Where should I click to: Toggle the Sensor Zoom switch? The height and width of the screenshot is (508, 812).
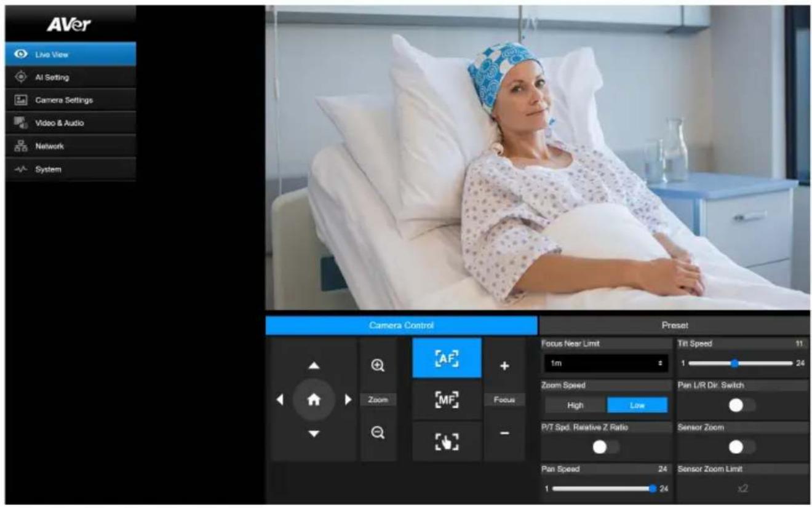(742, 446)
